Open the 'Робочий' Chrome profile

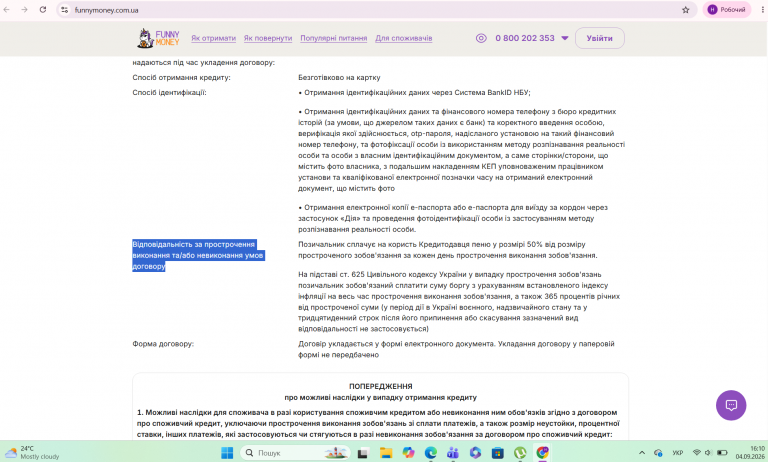click(727, 10)
